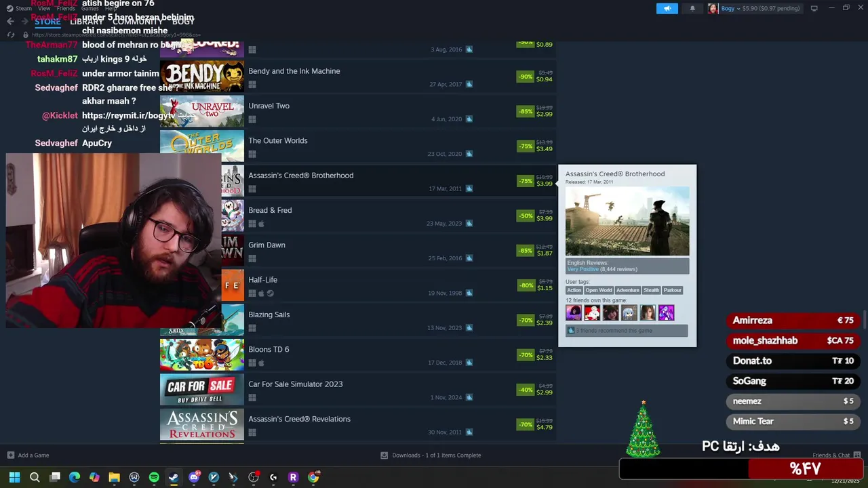Open the Windows Start button
Viewport: 868px width, 488px height.
pos(14,477)
